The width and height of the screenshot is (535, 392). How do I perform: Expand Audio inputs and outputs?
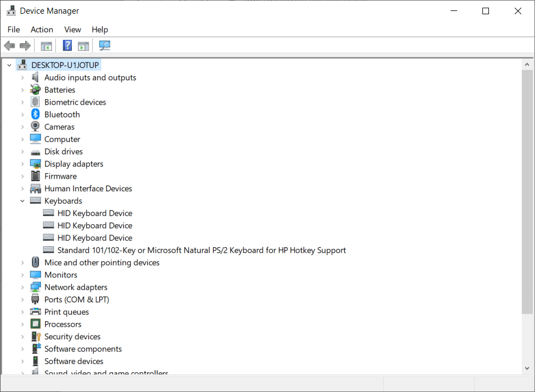coord(22,77)
